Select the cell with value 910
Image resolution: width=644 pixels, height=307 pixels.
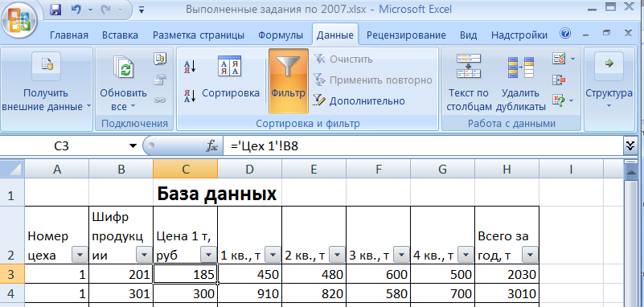click(250, 293)
